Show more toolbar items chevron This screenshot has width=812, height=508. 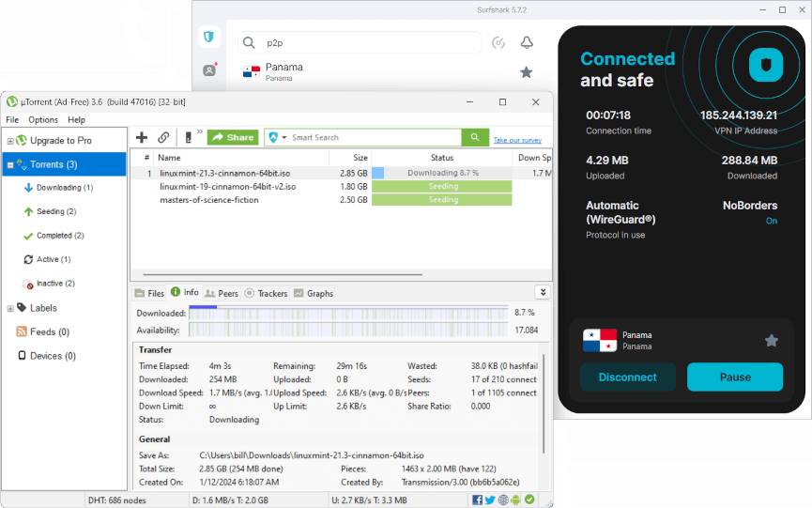point(200,132)
